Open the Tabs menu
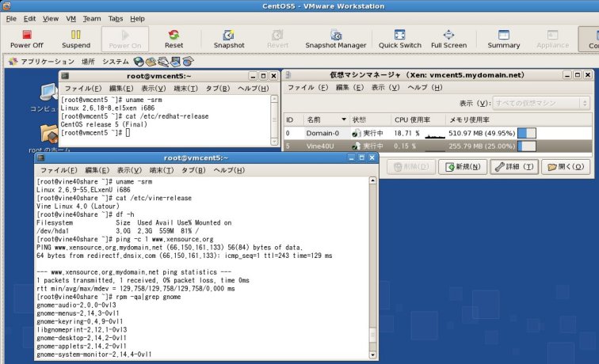Image resolution: width=599 pixels, height=364 pixels. click(116, 19)
